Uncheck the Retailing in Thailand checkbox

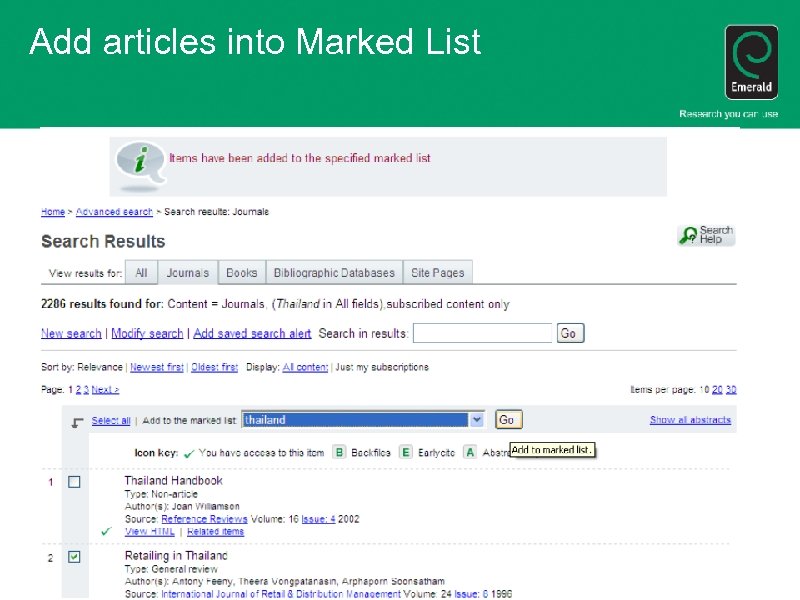74,557
